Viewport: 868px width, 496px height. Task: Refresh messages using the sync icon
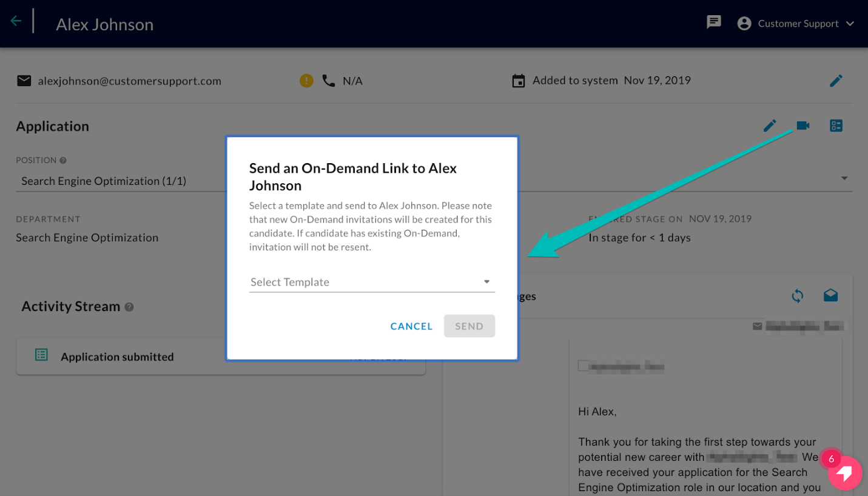798,296
